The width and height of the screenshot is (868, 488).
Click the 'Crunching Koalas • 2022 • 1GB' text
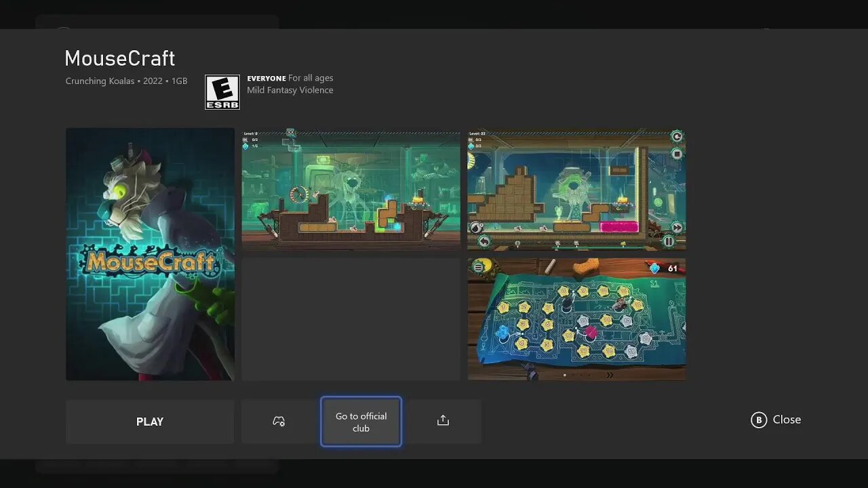[126, 81]
